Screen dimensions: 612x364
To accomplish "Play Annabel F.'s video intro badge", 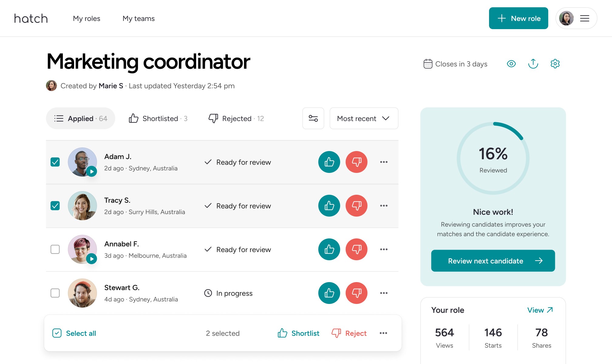I will (92, 259).
